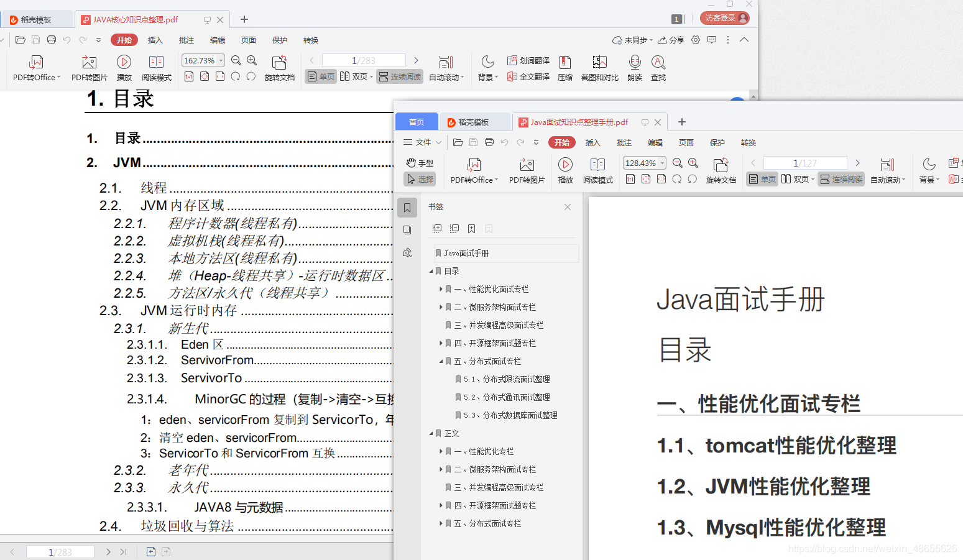The height and width of the screenshot is (560, 963).
Task: Expand 四、开源框架面试题专栏 under 正文
Action: point(441,505)
